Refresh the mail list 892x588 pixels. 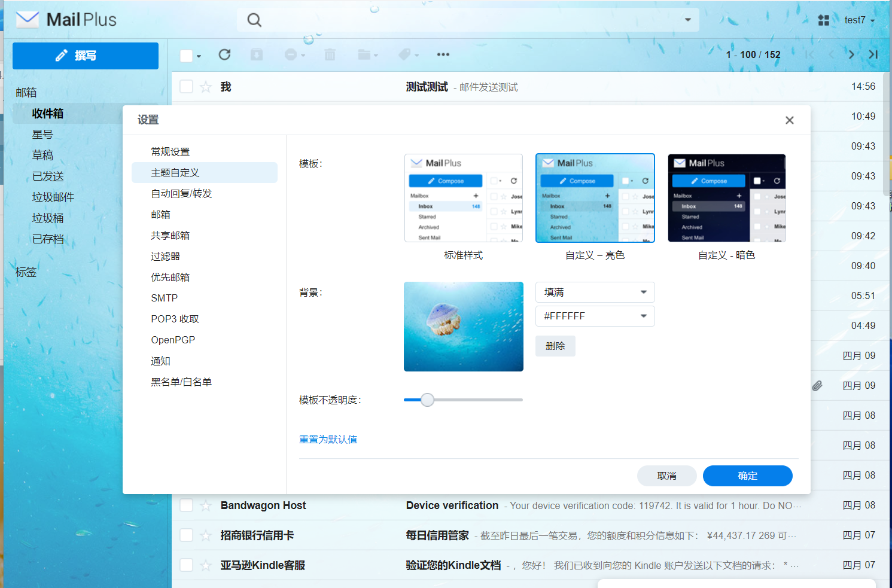224,55
